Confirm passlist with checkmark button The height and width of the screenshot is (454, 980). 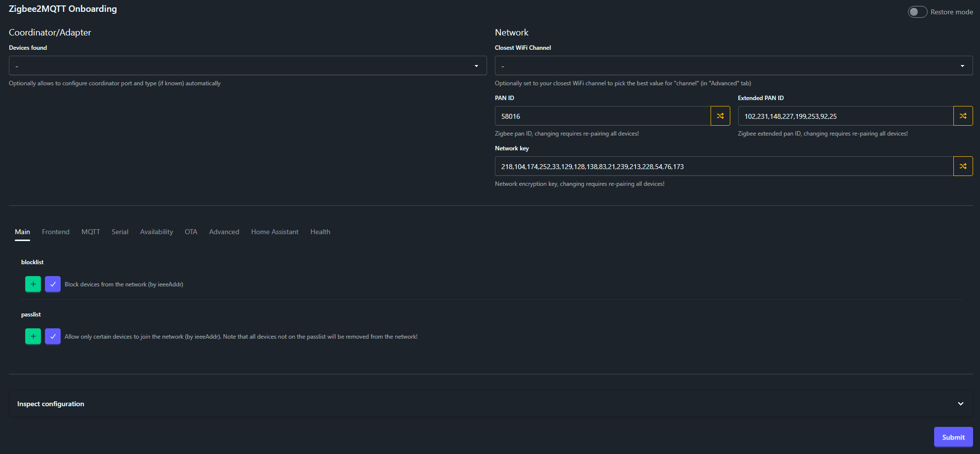[53, 336]
